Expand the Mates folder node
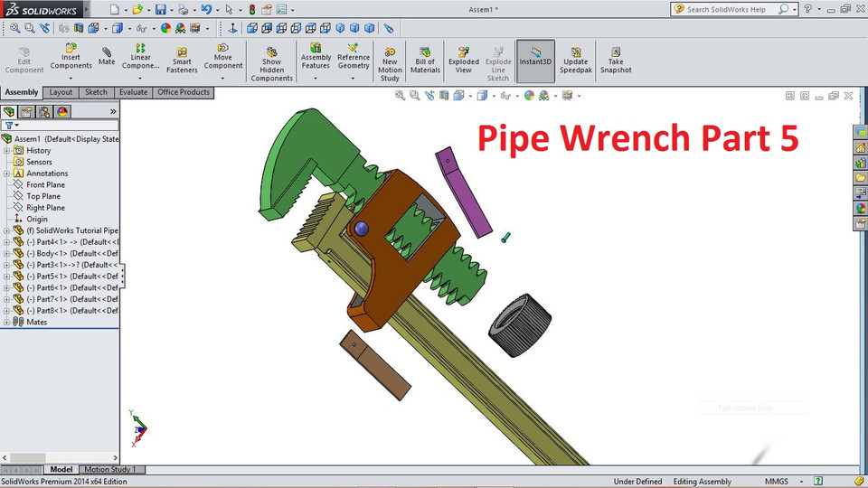This screenshot has width=868, height=488. click(x=6, y=322)
